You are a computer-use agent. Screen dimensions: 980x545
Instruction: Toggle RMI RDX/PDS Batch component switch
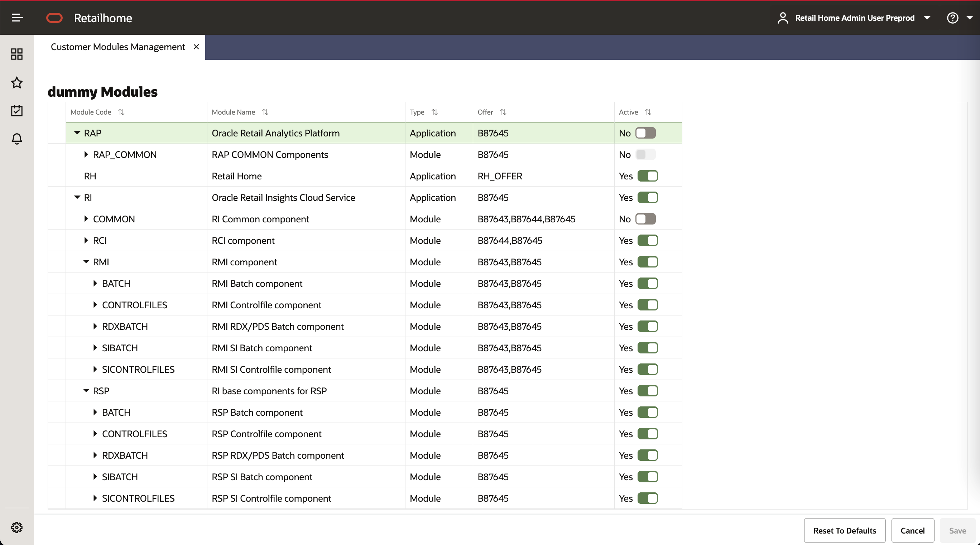[x=648, y=327]
